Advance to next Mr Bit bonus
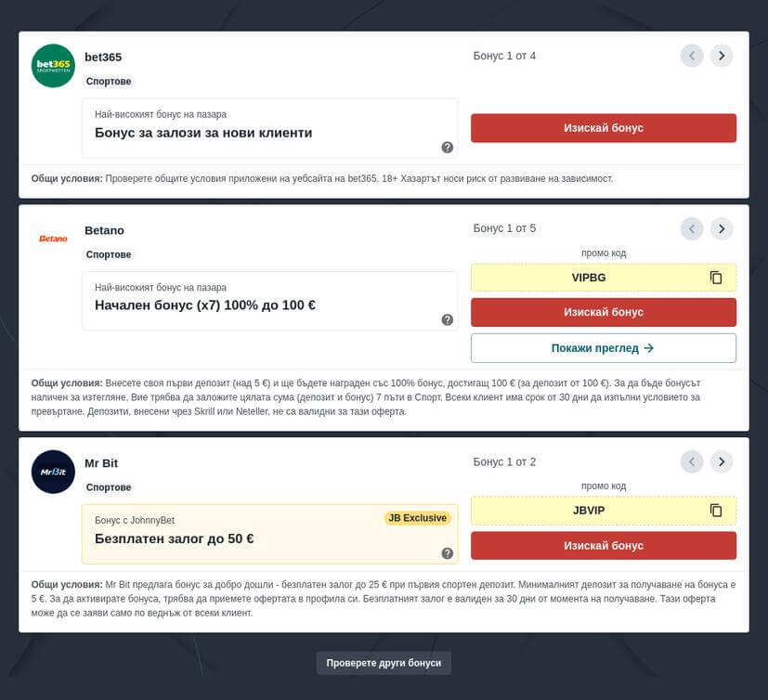Viewport: 768px width, 700px height. click(x=722, y=461)
